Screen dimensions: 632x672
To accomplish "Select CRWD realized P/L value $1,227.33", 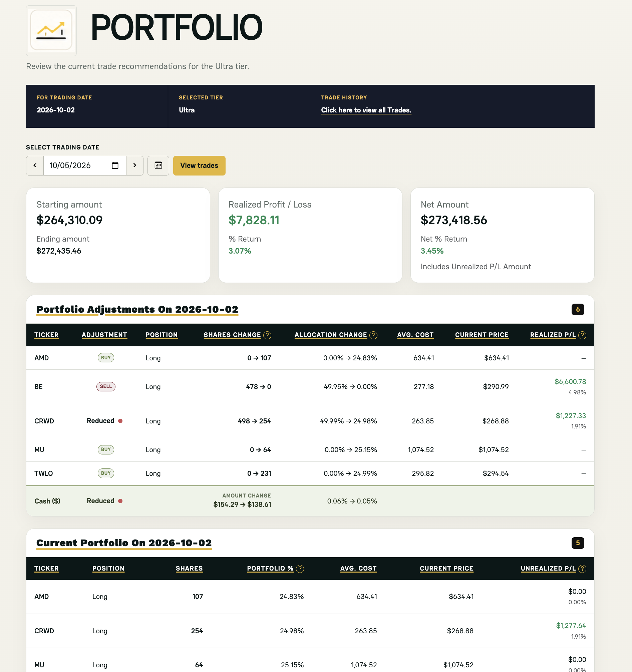I will tap(571, 416).
